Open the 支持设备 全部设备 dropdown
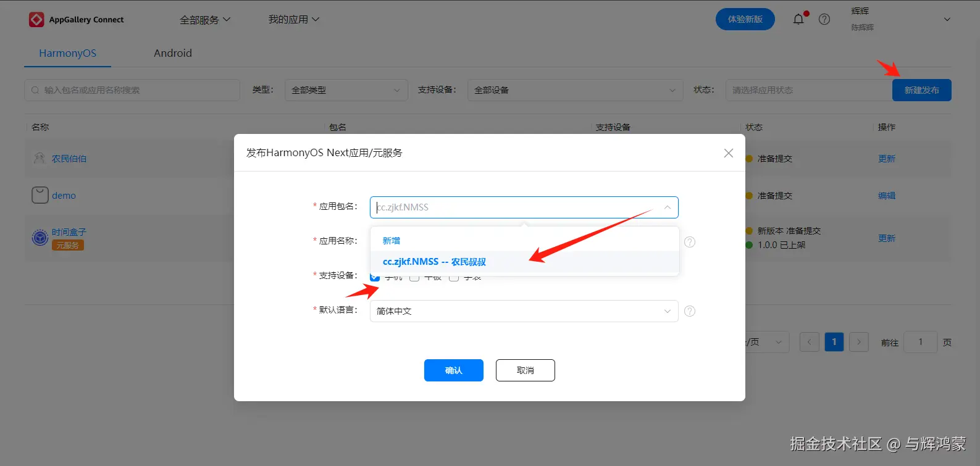980x466 pixels. (x=576, y=90)
